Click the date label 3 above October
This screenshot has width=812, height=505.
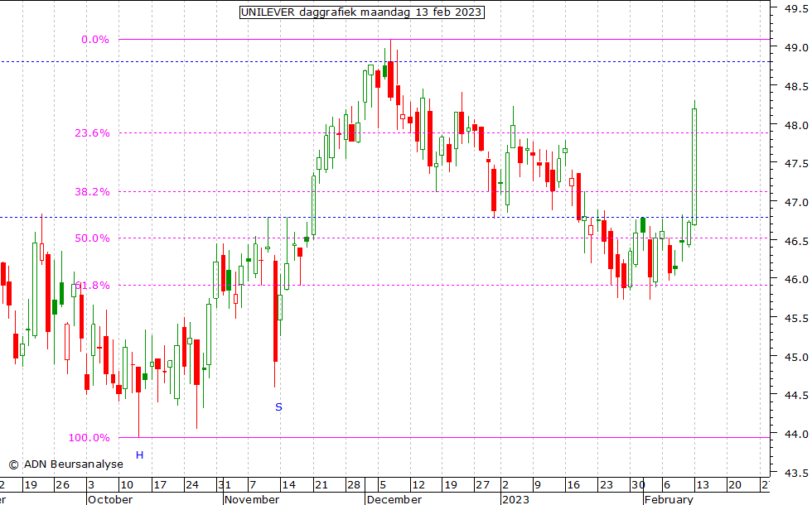point(91,485)
